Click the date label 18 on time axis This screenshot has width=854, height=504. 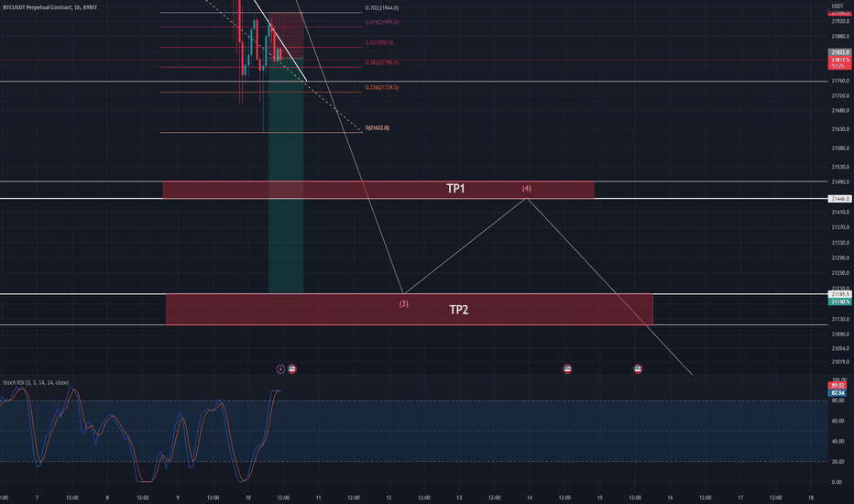[811, 498]
